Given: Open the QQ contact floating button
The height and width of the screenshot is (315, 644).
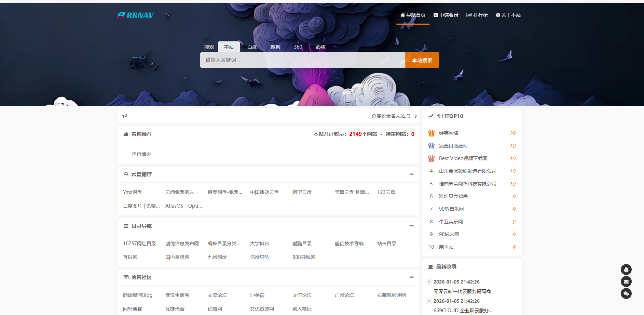Looking at the screenshot, I should coord(626,270).
